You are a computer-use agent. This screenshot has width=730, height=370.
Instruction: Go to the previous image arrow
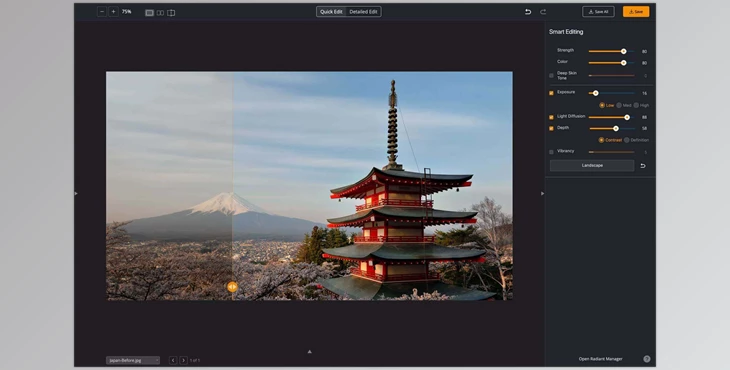click(173, 360)
